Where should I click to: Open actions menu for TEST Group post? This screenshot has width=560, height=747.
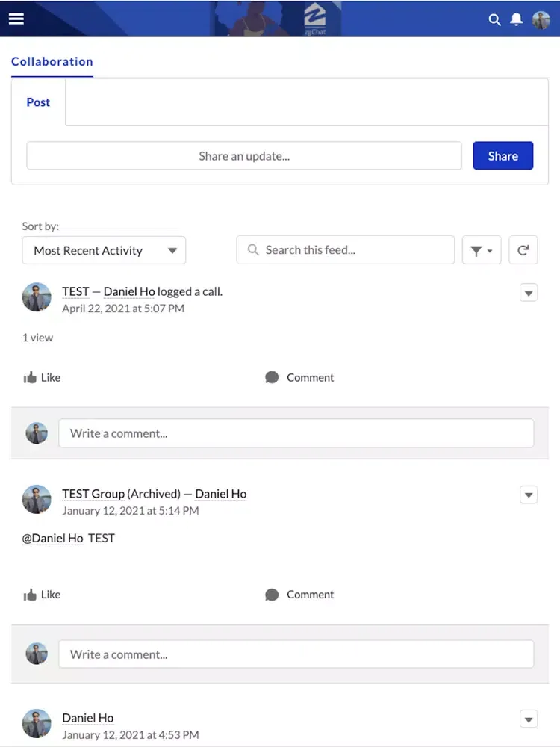[528, 495]
